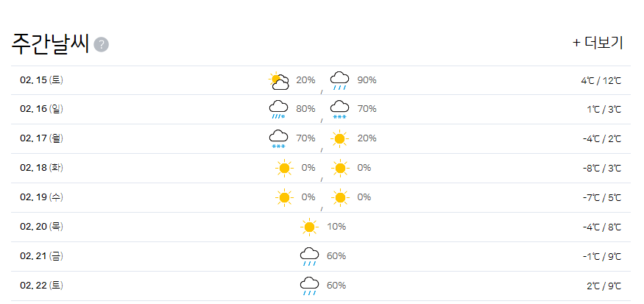Click the partly cloudy icon for 02.15
Image resolution: width=644 pixels, height=304 pixels.
[279, 80]
